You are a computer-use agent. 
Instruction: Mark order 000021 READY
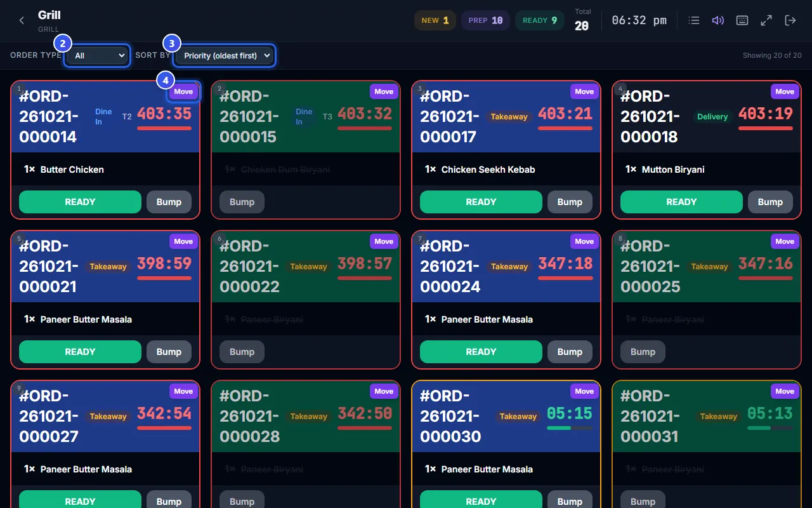click(x=80, y=352)
